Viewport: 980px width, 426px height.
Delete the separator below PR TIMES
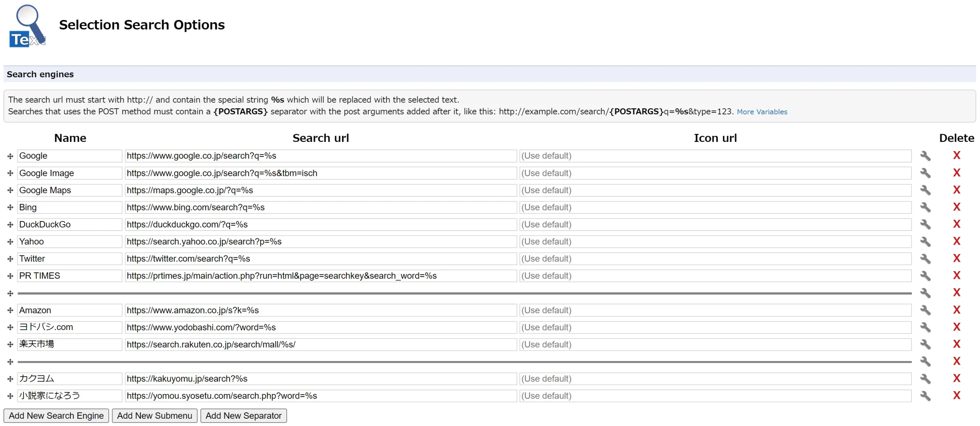tap(957, 293)
